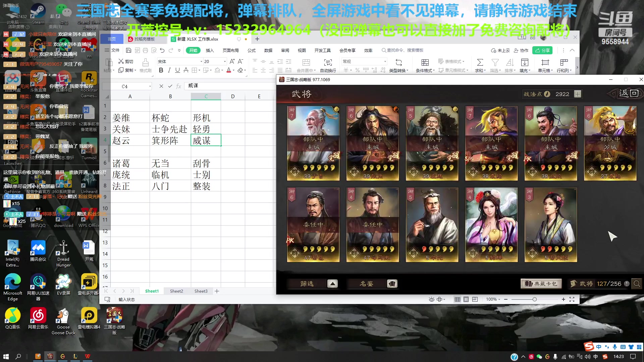The width and height of the screenshot is (644, 362).
Task: Open the 典藏卡包 card pack button
Action: pyautogui.click(x=541, y=284)
